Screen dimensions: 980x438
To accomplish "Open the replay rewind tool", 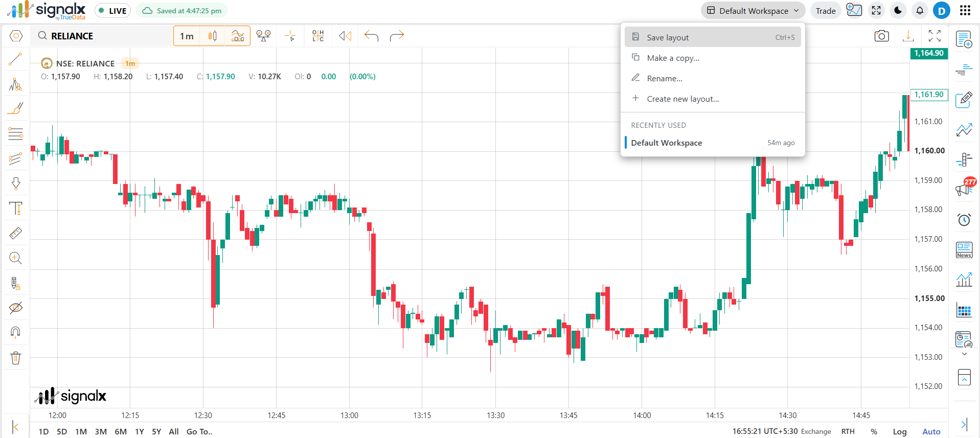I will point(345,36).
